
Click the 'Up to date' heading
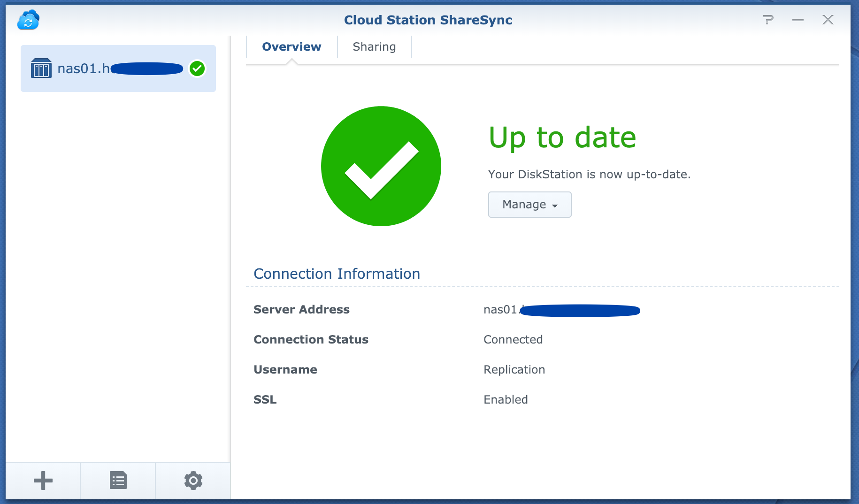562,137
